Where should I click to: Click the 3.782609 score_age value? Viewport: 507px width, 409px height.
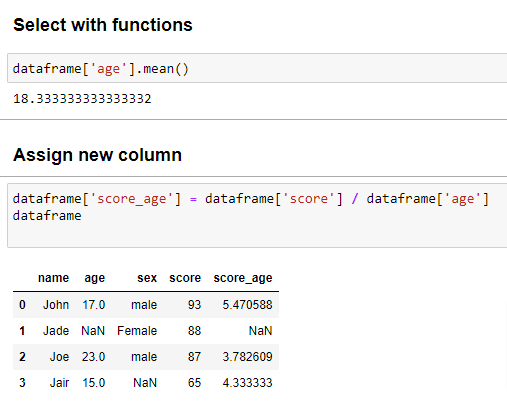tap(247, 357)
